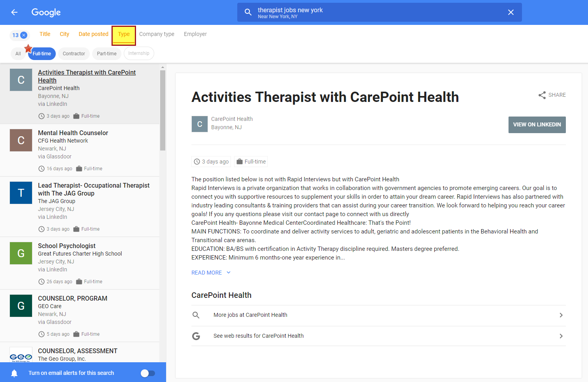
Task: Open the City filter tab
Action: click(64, 34)
